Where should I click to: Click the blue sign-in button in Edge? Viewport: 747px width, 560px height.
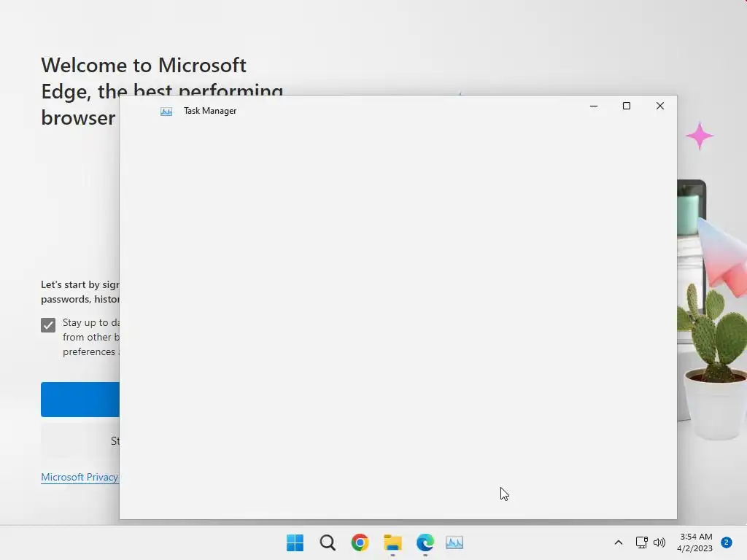[x=80, y=400]
